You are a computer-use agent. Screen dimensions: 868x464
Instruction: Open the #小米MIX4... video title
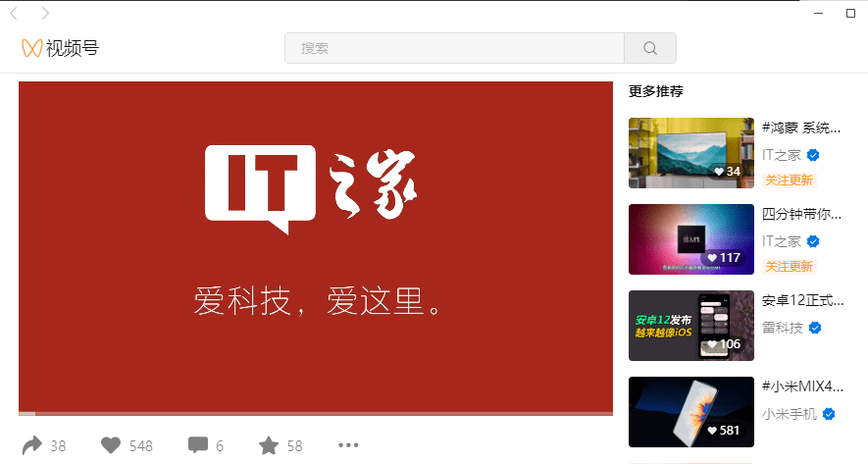(802, 387)
